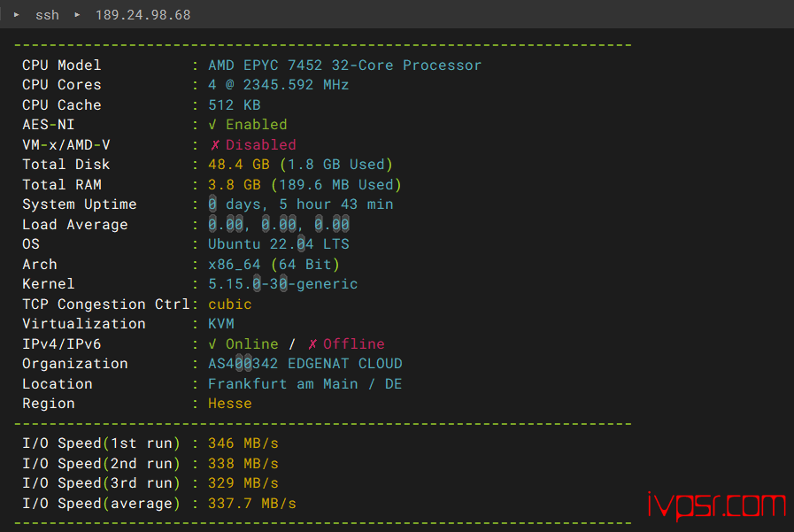Screen dimensions: 794x532
Task: Select the '3.8 GB' total RAM value
Action: pos(234,185)
